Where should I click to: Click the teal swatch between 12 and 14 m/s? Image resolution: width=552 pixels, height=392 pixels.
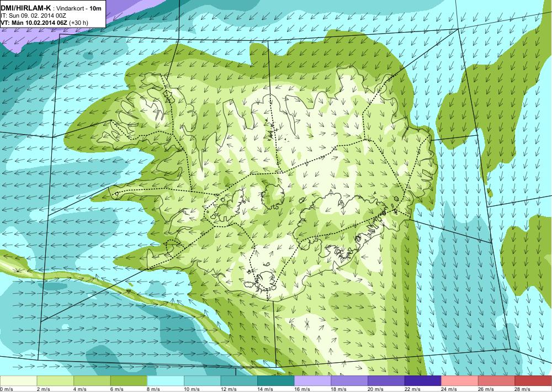[239, 381]
